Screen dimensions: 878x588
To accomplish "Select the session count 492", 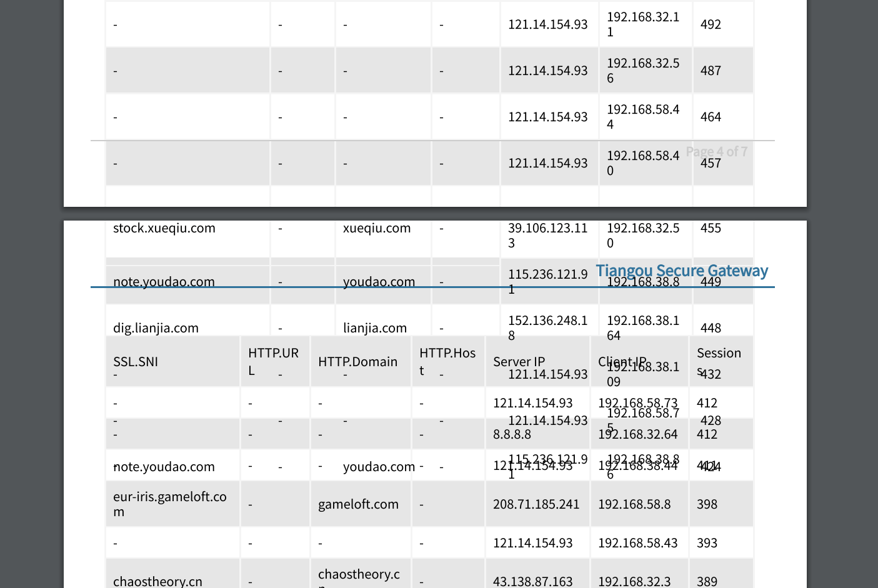I will click(711, 24).
